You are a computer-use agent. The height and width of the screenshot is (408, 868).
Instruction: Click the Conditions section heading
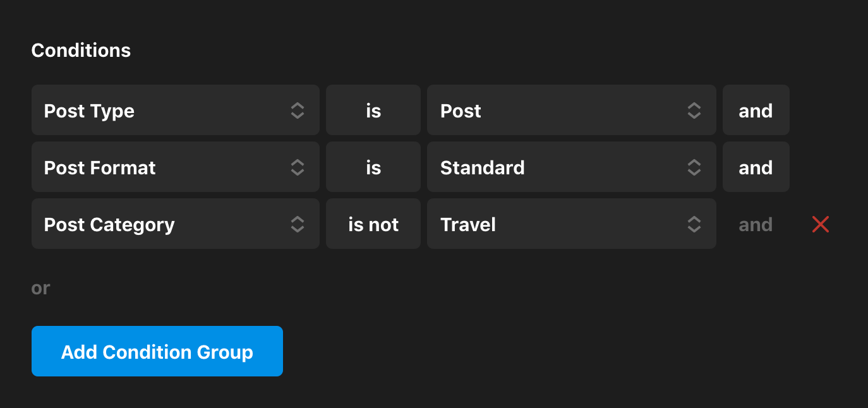(81, 51)
